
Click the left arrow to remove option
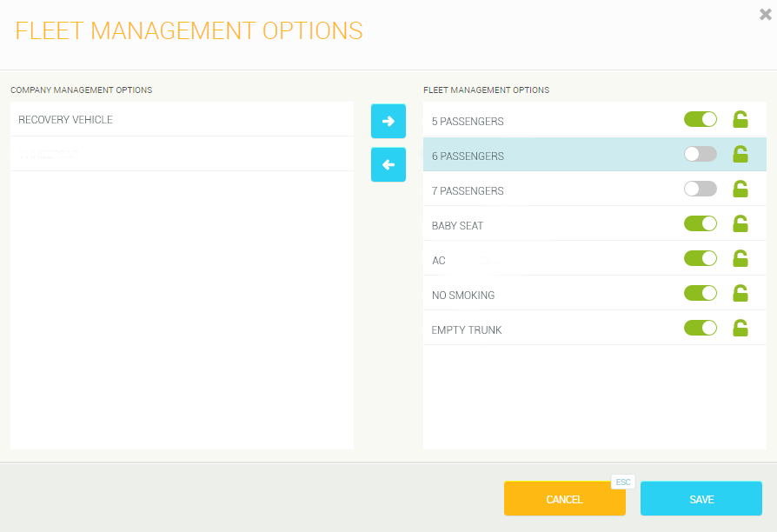[x=388, y=164]
